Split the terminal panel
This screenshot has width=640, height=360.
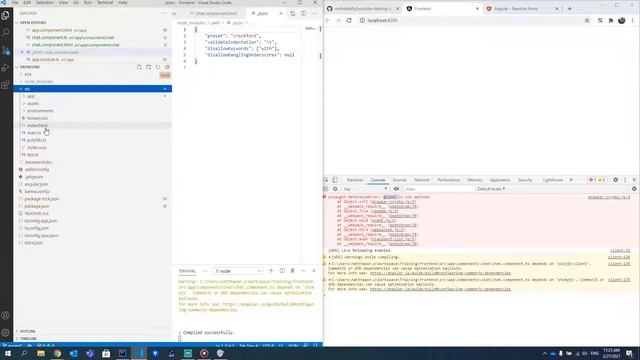[x=282, y=271]
